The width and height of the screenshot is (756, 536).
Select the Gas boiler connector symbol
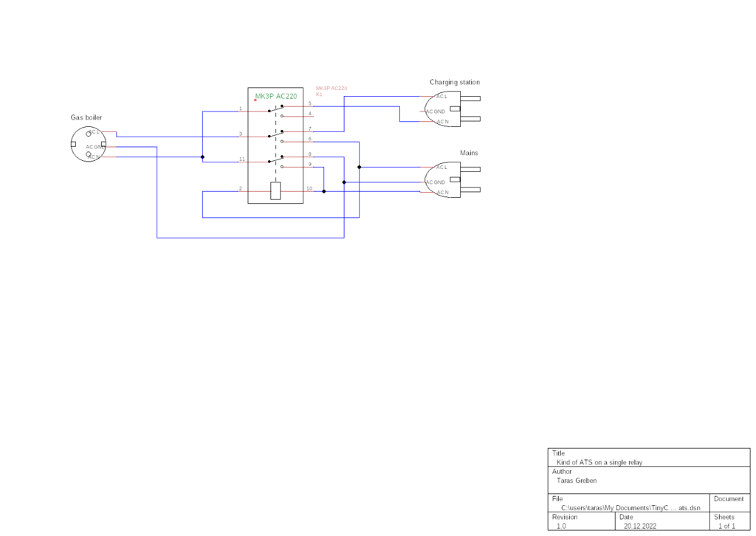coord(88,144)
